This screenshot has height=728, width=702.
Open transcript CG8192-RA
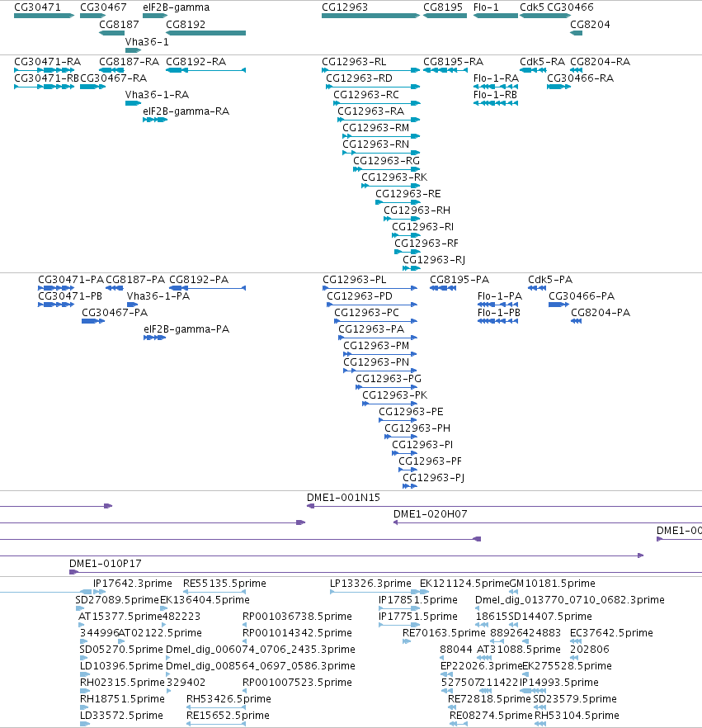(205, 70)
